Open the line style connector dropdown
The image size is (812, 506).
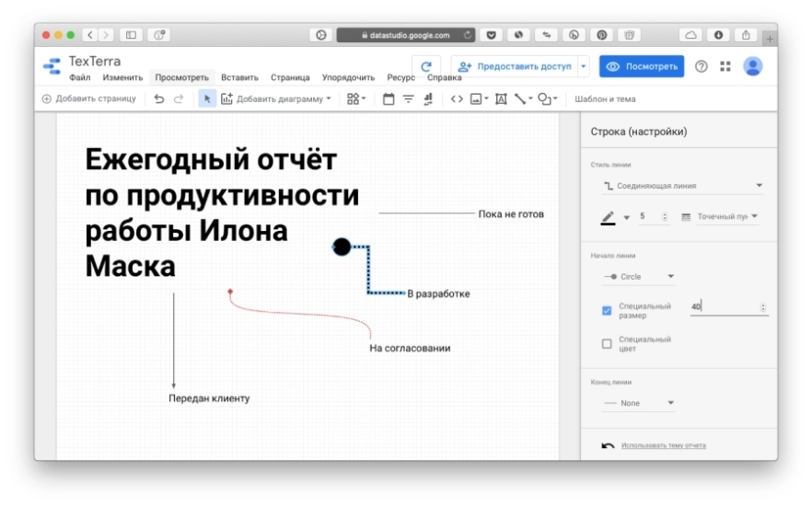point(682,185)
